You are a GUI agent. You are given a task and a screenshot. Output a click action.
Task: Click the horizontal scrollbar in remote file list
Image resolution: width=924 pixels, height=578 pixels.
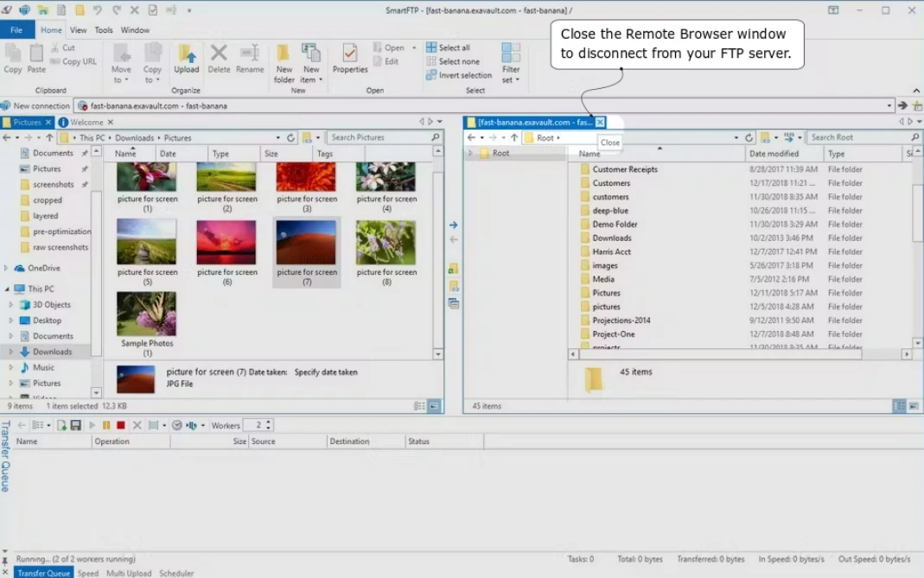[x=720, y=355]
